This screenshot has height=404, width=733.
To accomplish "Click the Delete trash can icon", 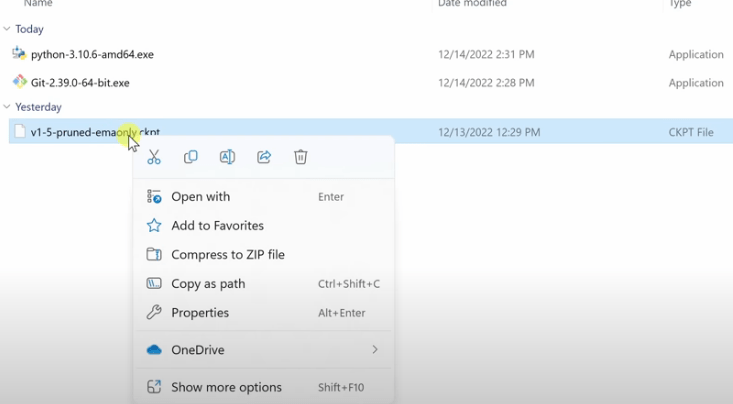I will click(x=301, y=157).
